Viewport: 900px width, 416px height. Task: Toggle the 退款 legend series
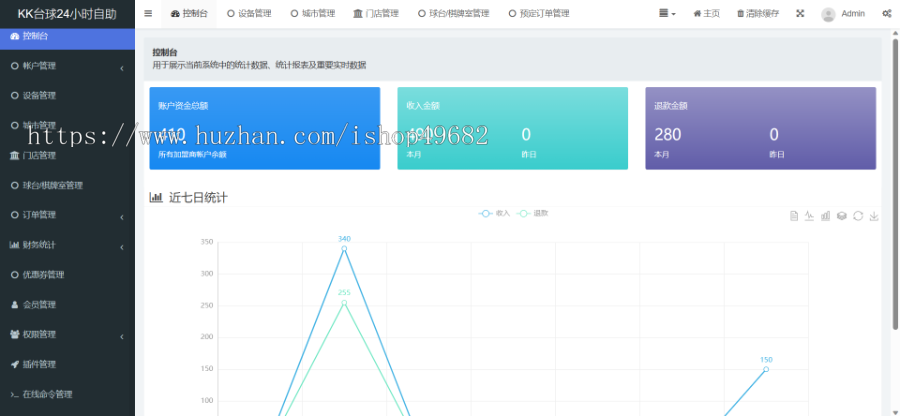[x=532, y=213]
